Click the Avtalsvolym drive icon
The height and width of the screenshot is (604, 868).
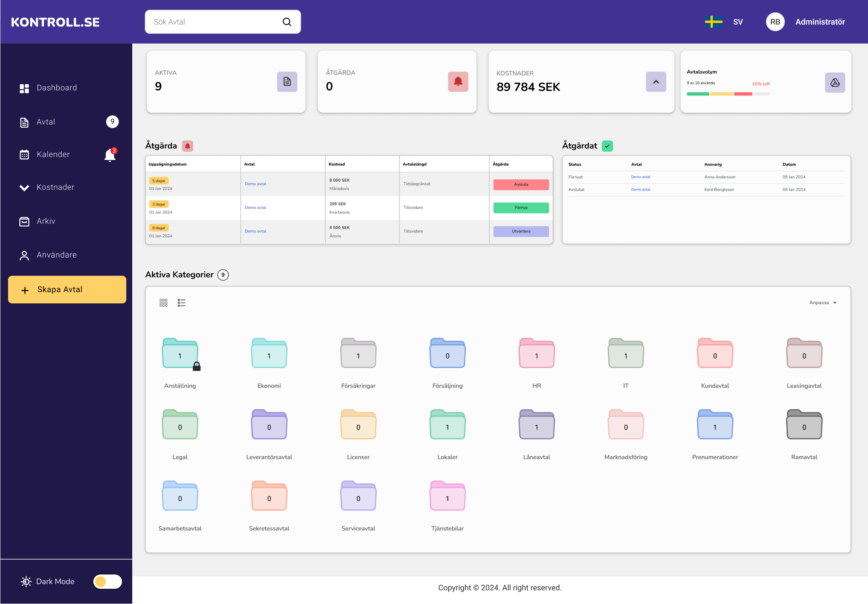pyautogui.click(x=835, y=83)
